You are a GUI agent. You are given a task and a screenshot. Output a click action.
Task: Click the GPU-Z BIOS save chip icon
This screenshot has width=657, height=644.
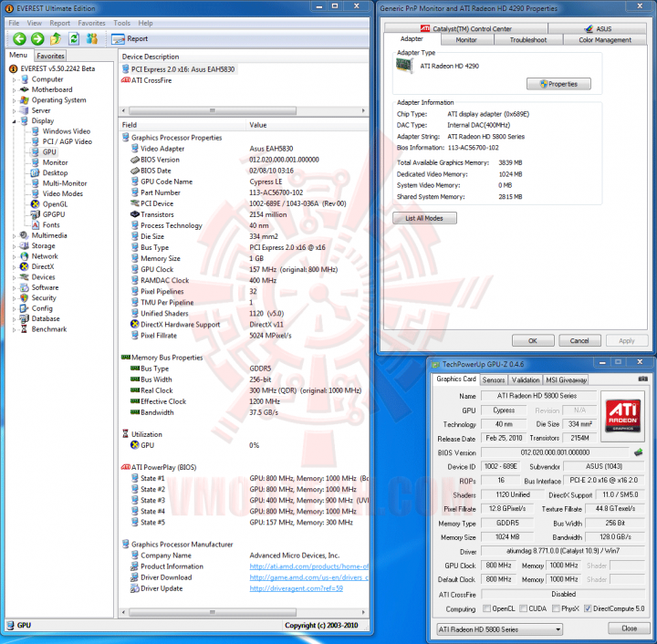point(638,452)
